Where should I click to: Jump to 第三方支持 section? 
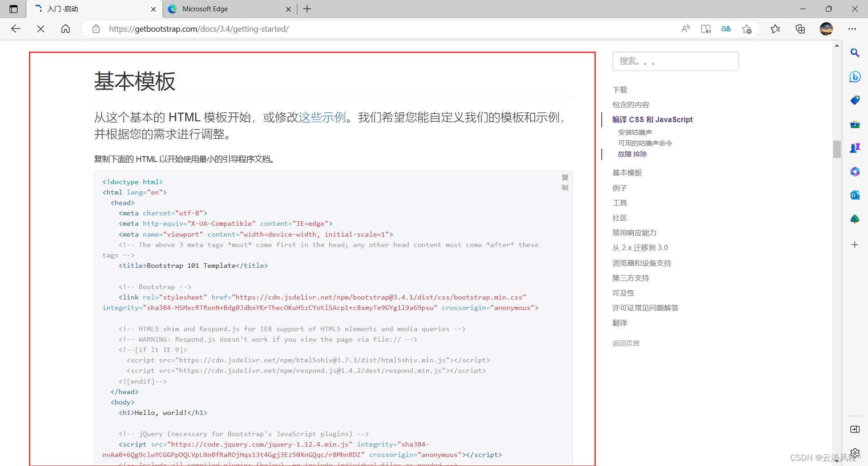click(631, 278)
